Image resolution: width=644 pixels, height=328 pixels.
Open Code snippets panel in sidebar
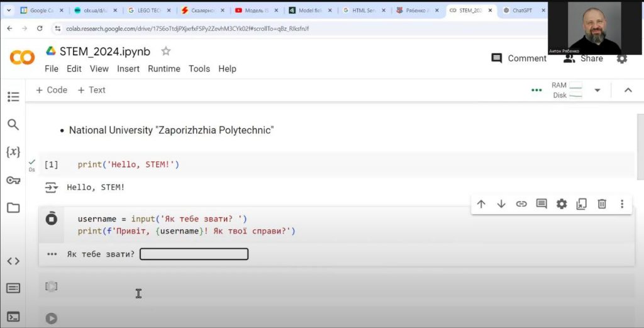(13, 261)
